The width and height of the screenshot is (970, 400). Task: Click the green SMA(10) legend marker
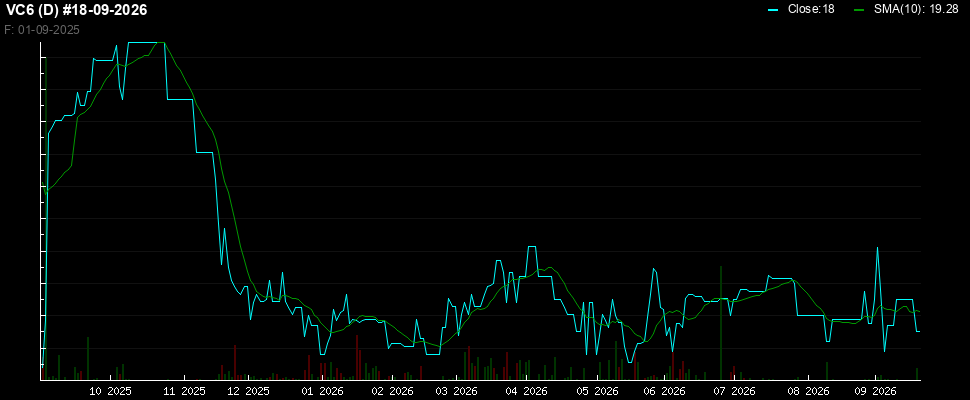tap(858, 10)
